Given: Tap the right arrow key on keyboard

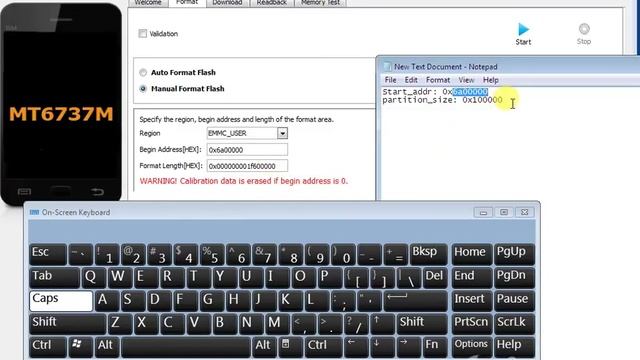Looking at the screenshot, I should (408, 347).
